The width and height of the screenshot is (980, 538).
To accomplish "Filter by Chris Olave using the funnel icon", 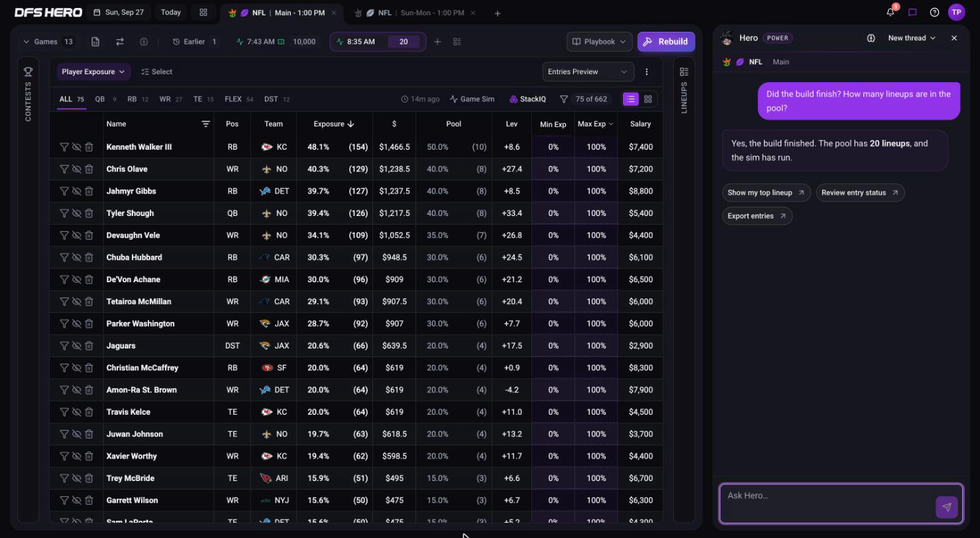I will click(x=64, y=169).
